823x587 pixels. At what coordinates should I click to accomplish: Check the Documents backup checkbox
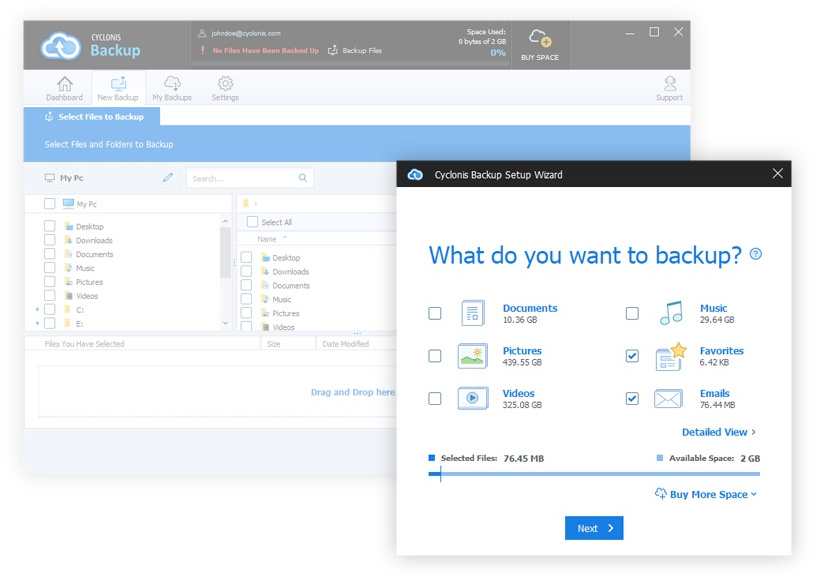[435, 313]
